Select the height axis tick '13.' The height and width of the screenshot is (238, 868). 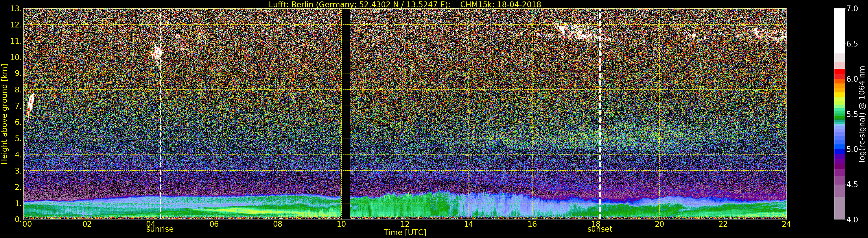click(x=16, y=9)
